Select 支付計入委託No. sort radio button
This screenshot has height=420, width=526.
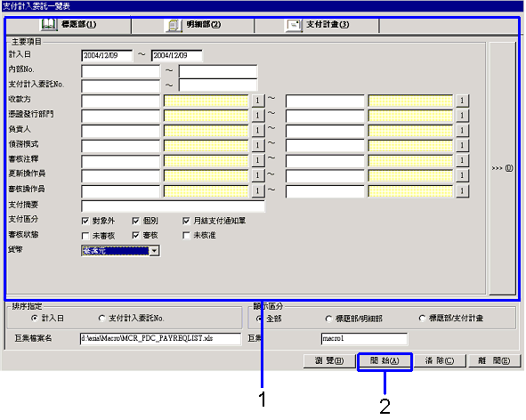coord(102,318)
